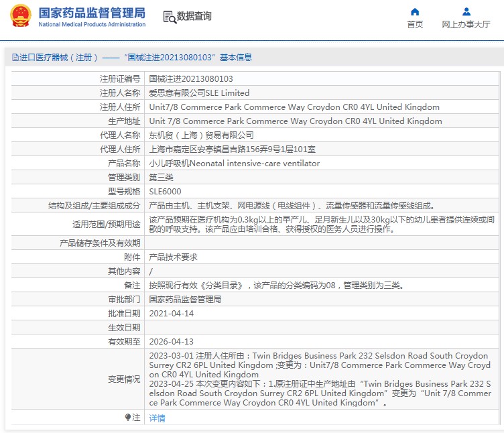Click the approval date 2021-04-14
Image resolution: width=504 pixels, height=433 pixels.
tap(171, 313)
